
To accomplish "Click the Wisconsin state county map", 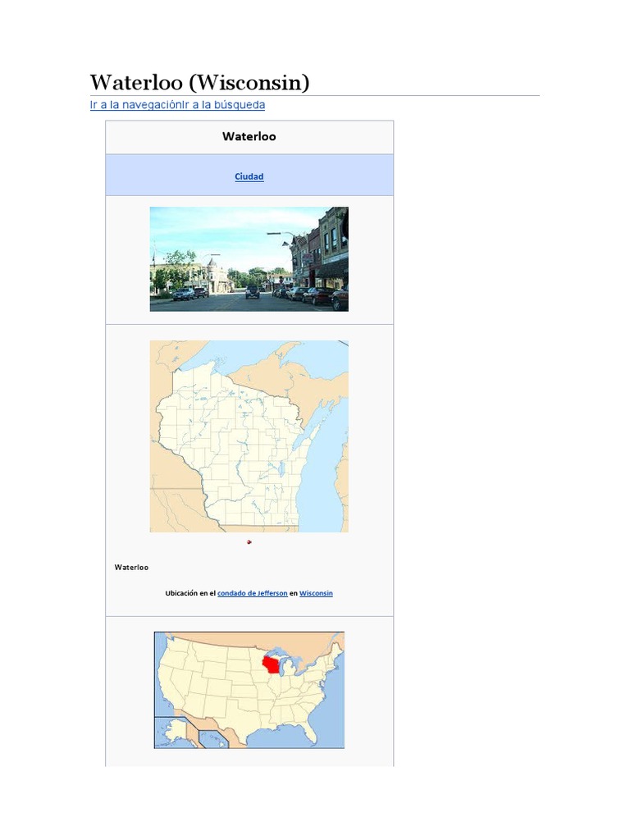I will (x=249, y=436).
